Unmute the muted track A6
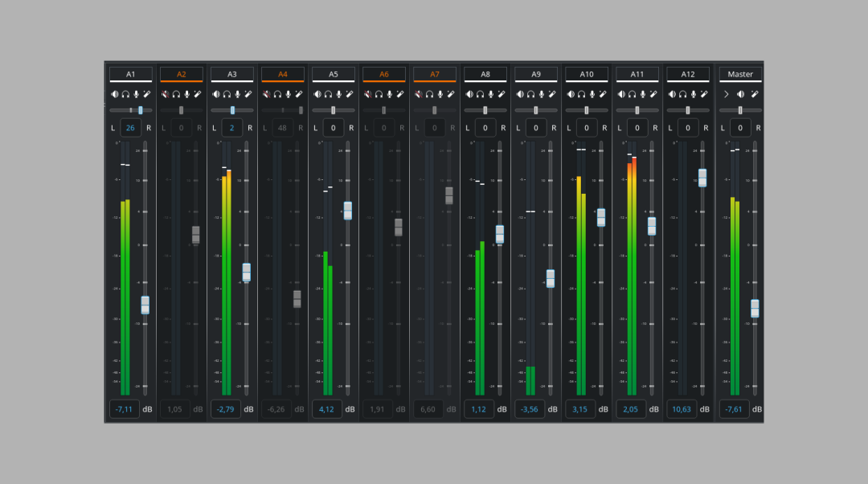This screenshot has width=868, height=484. tap(368, 94)
